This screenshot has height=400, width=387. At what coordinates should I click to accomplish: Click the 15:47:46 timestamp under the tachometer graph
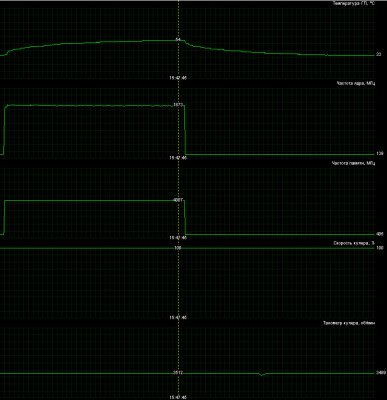click(178, 397)
